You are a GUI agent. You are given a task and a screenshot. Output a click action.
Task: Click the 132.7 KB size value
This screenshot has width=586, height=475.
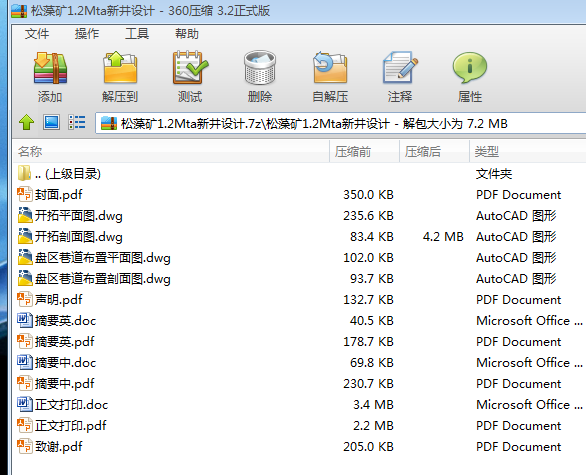coord(368,300)
